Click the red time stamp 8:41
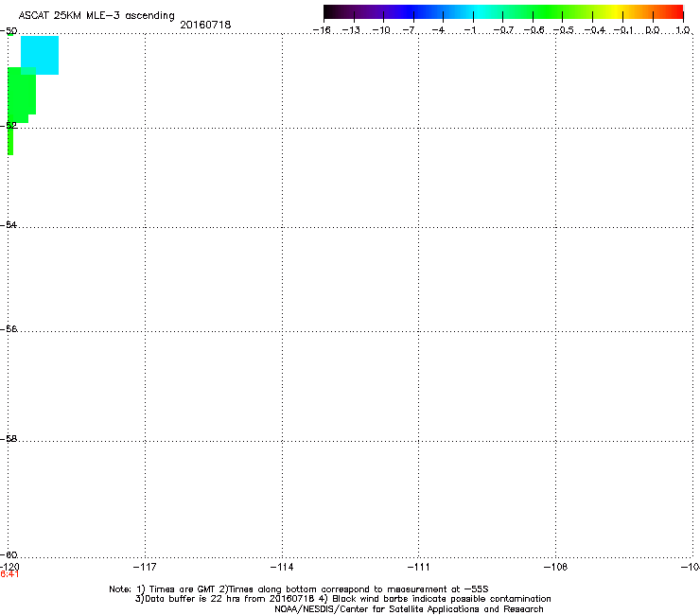This screenshot has height=615, width=700. point(9,574)
